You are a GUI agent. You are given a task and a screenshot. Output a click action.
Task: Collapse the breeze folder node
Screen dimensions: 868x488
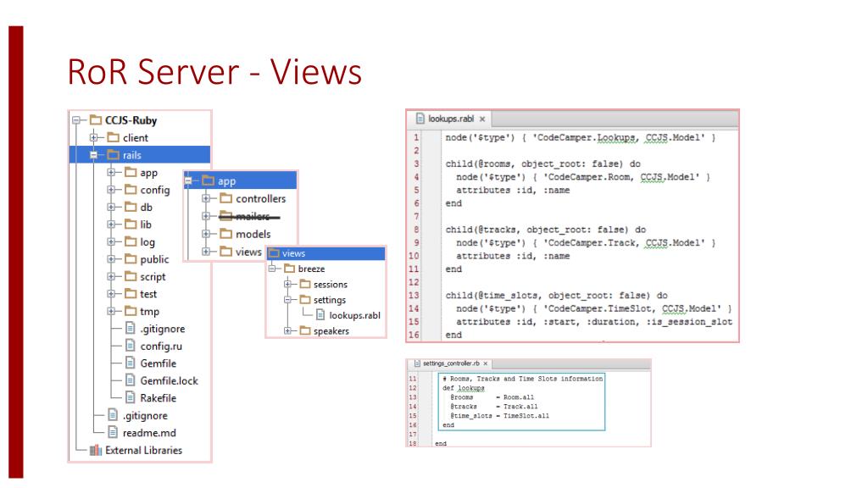pyautogui.click(x=272, y=269)
